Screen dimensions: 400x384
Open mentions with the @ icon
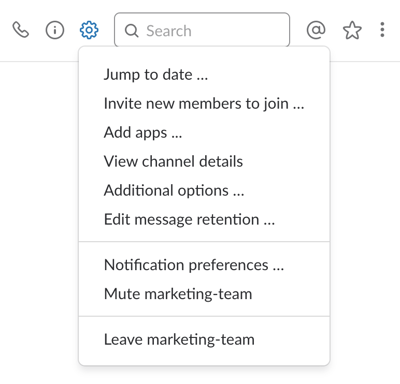(x=316, y=30)
